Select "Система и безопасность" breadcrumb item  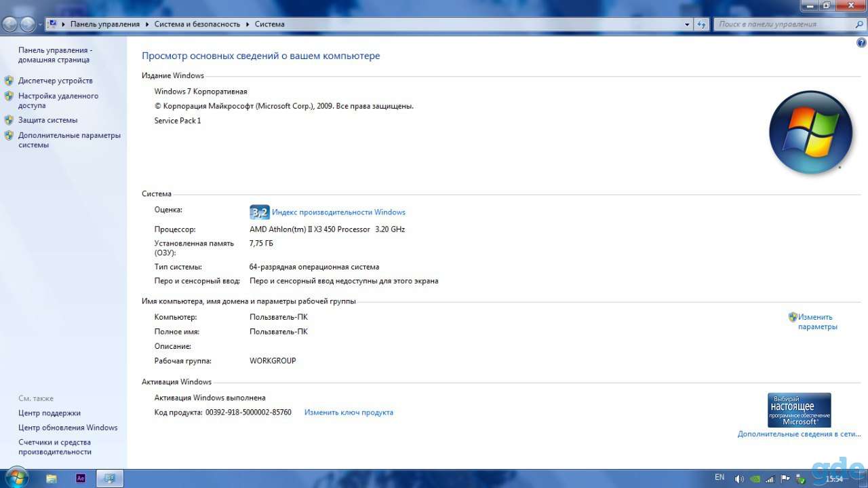pos(197,24)
